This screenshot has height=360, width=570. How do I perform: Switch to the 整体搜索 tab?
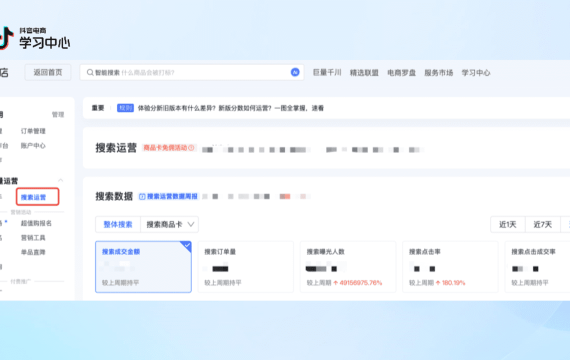point(118,224)
